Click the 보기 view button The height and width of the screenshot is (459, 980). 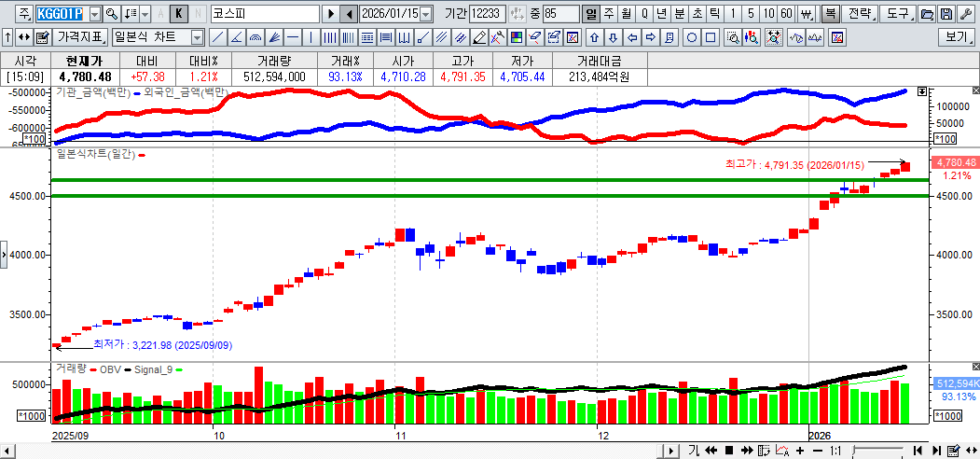(956, 38)
